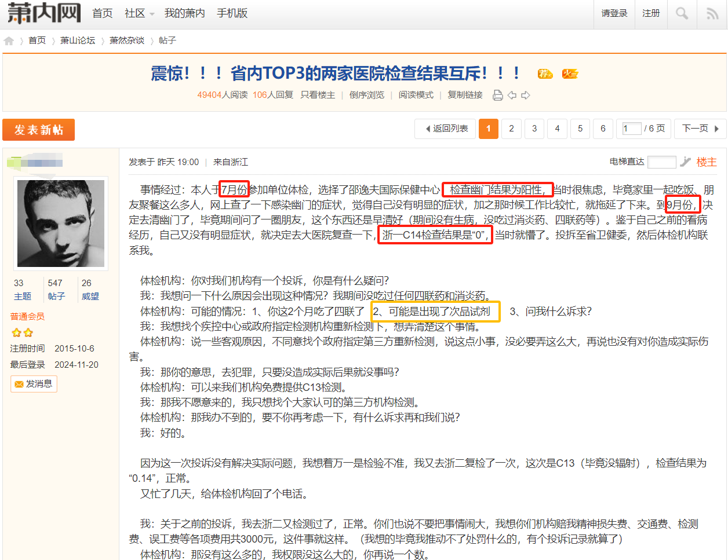Viewport: 728px width, 560px height.
Task: Click the elevator jump go icon
Action: coord(685,162)
